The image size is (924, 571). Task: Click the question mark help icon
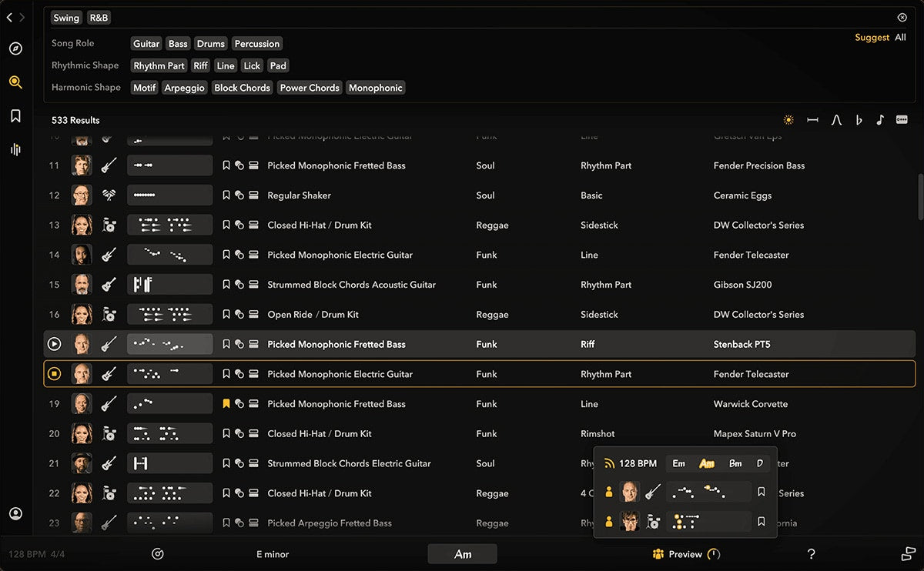pyautogui.click(x=811, y=554)
